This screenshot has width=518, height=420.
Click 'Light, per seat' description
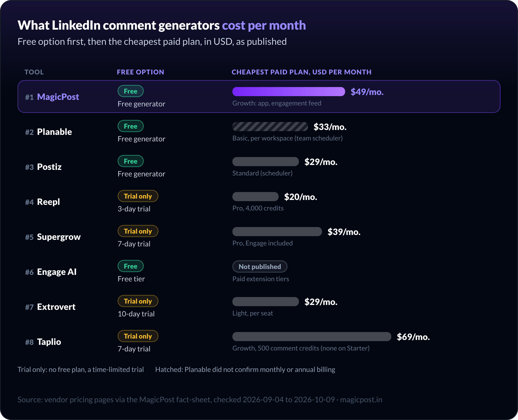click(253, 313)
